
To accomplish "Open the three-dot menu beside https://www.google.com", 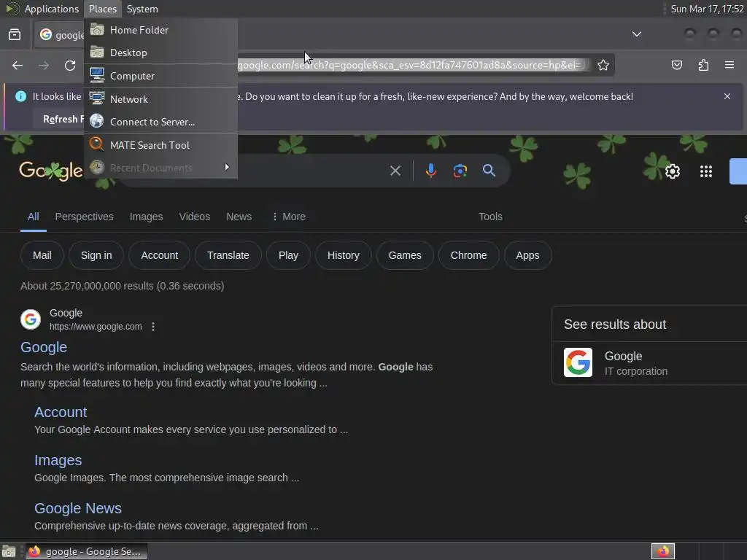I will (x=153, y=327).
